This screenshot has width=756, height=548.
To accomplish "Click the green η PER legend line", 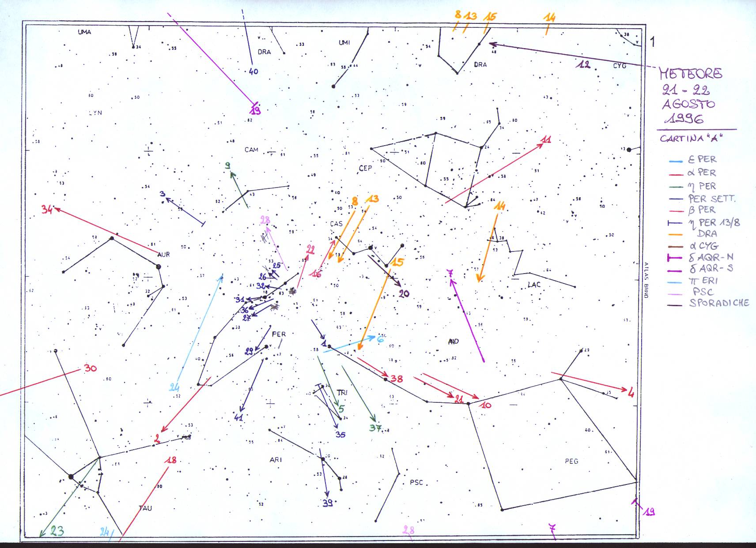I will pos(676,187).
